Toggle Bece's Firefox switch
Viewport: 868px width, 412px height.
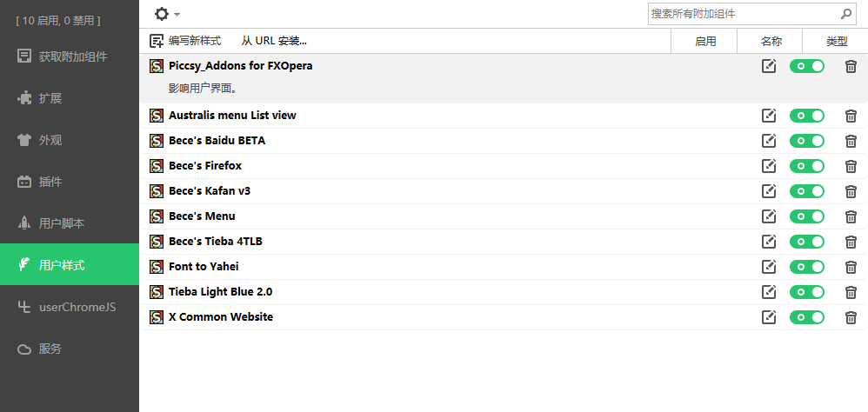[x=807, y=166]
